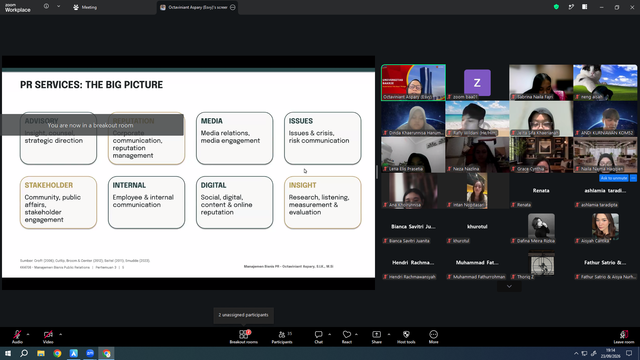
Task: Select Dinda Khaerunnisa's video tile
Action: [413, 118]
